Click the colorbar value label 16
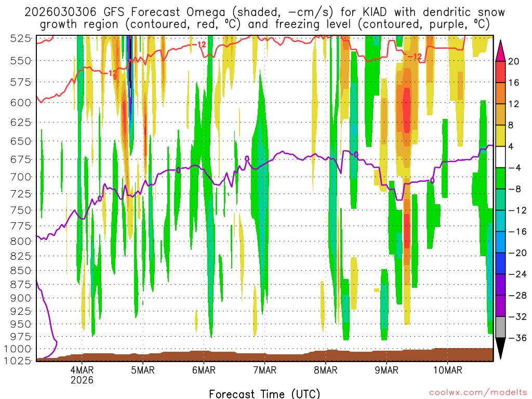Screen dimensions: 532x399 click(x=514, y=83)
